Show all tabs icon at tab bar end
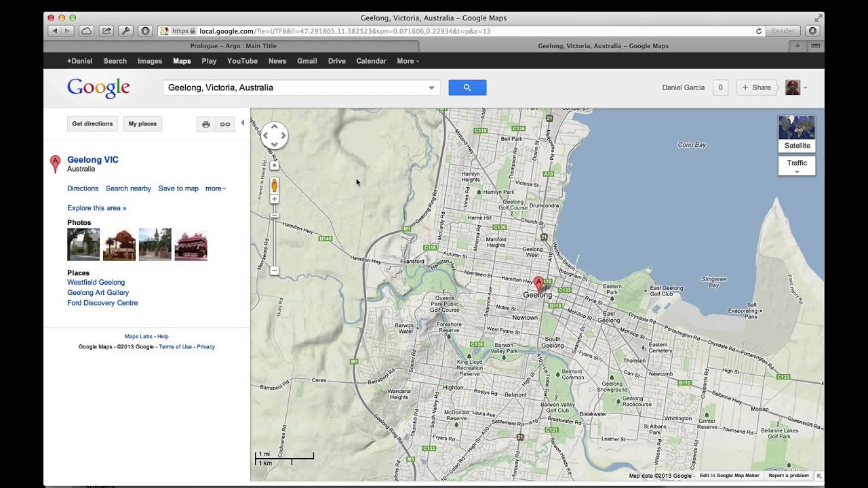The width and height of the screenshot is (868, 488). point(815,46)
